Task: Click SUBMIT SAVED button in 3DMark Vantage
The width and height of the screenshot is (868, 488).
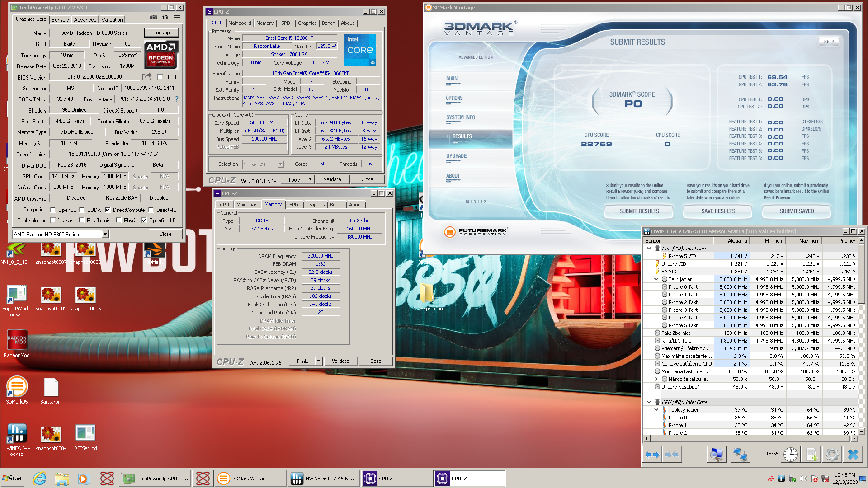Action: (x=797, y=211)
